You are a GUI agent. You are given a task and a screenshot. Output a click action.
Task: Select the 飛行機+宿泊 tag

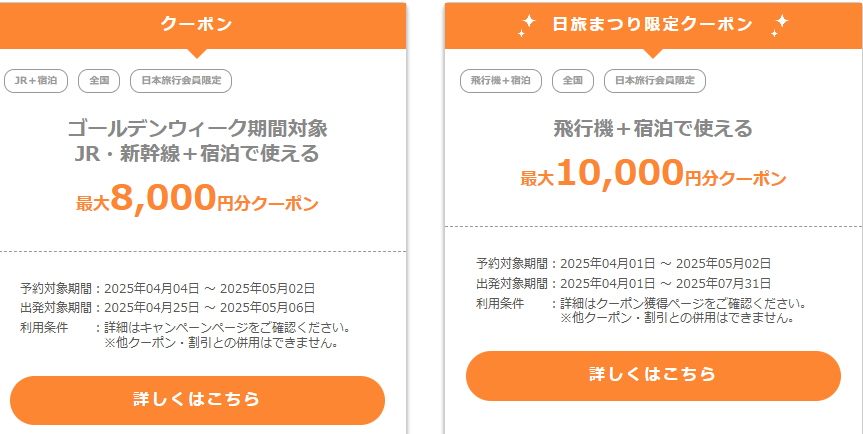coord(501,81)
